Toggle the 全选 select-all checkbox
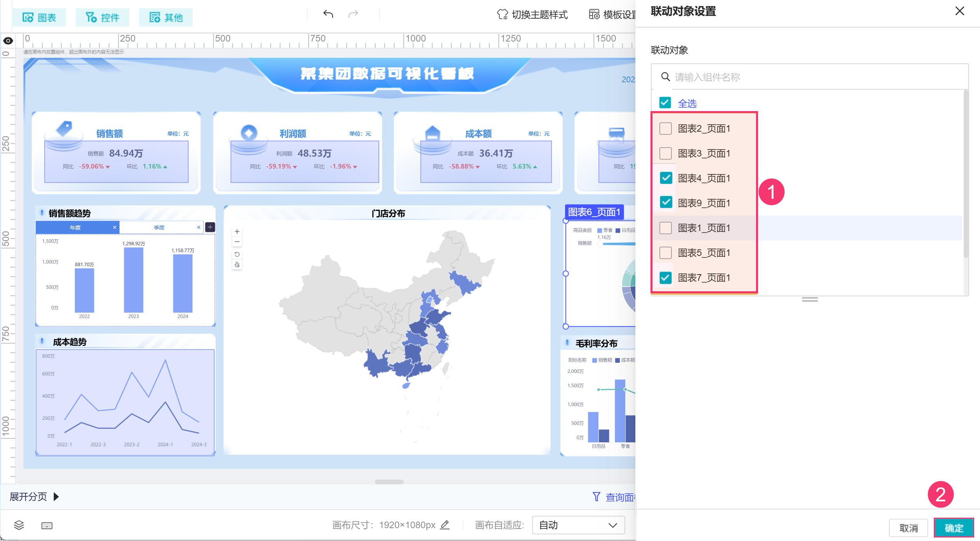The image size is (980, 541). 665,103
